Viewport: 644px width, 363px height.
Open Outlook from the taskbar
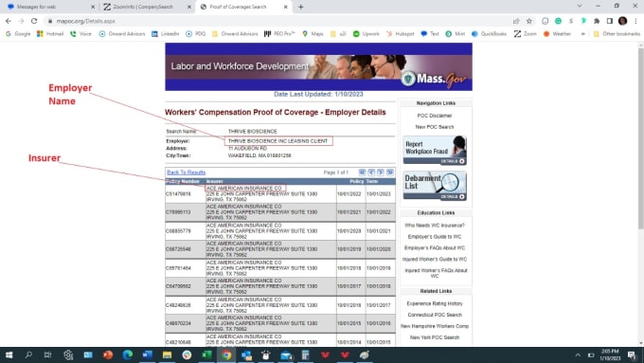(246, 355)
